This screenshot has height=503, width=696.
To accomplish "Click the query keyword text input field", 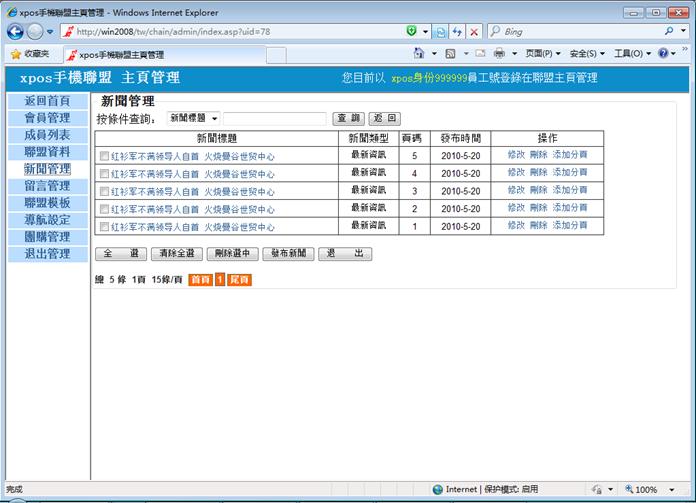I will pos(274,119).
